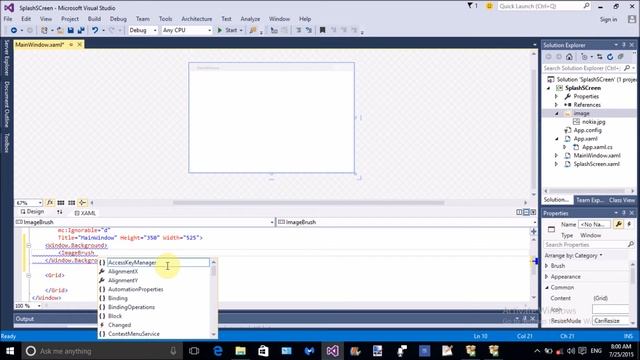The height and width of the screenshot is (360, 640).
Task: Open the Analyze menu
Action: pyautogui.click(x=250, y=19)
